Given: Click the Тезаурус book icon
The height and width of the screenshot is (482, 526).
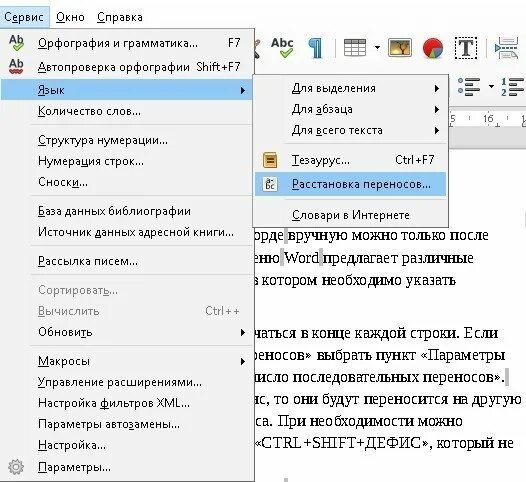Looking at the screenshot, I should (270, 160).
